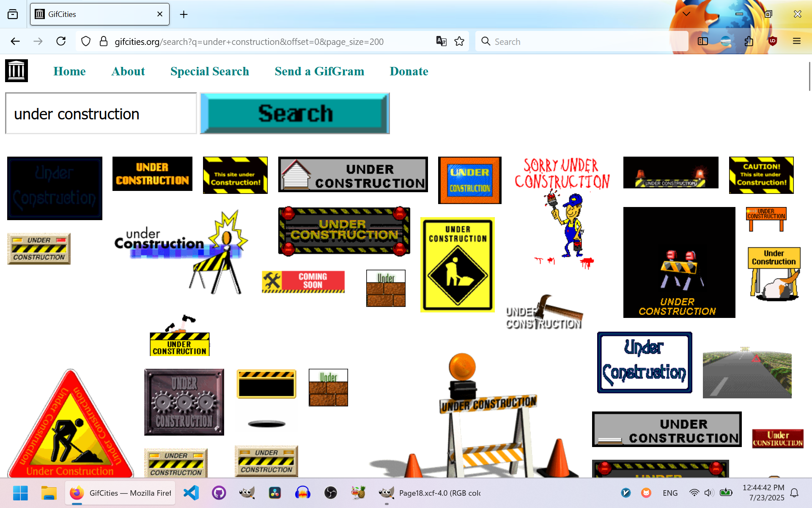Click the yellow digging worker sign GIF
The image size is (812, 508).
[457, 265]
